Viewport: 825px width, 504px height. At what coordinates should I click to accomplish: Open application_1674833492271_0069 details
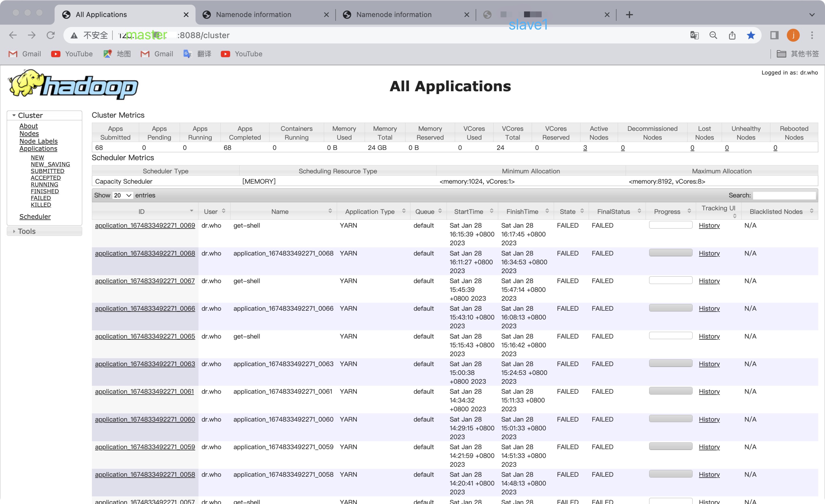145,226
